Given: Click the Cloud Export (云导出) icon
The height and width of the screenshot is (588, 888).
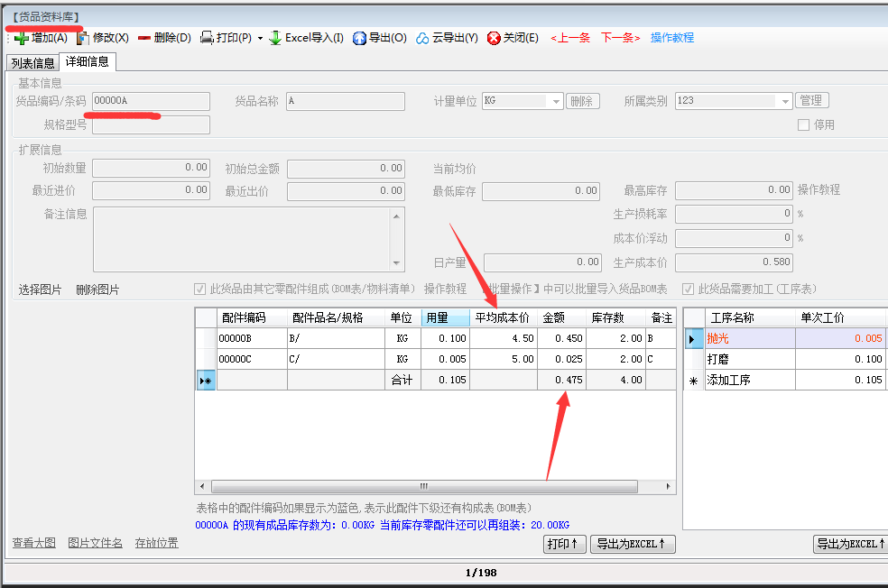Looking at the screenshot, I should (x=423, y=38).
